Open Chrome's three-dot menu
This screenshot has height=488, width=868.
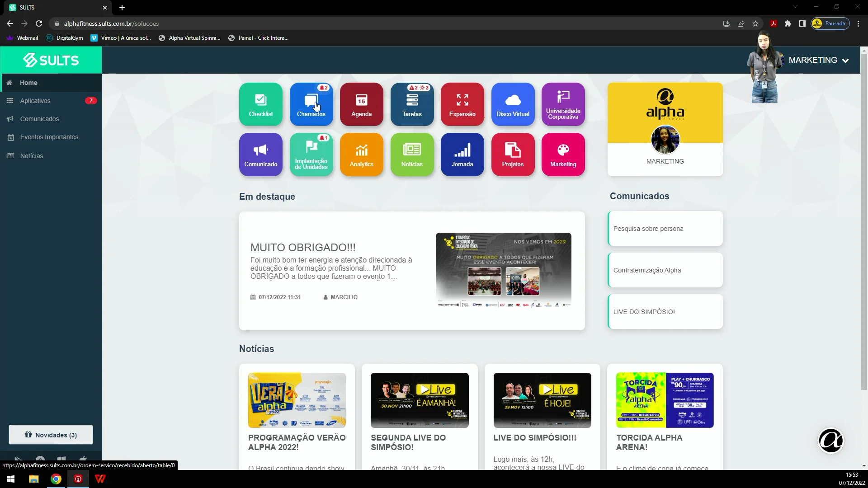coord(858,23)
